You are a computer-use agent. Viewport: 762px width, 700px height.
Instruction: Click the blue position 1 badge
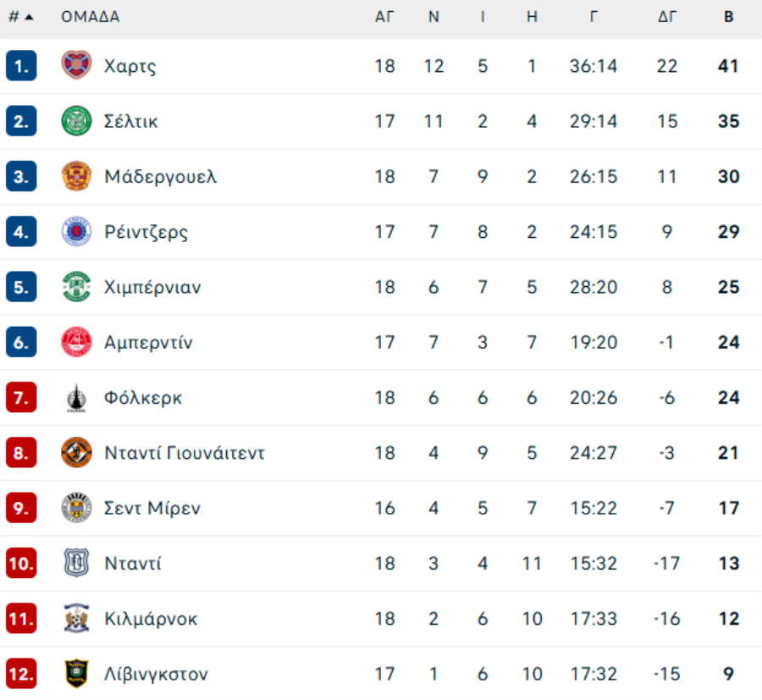21,66
